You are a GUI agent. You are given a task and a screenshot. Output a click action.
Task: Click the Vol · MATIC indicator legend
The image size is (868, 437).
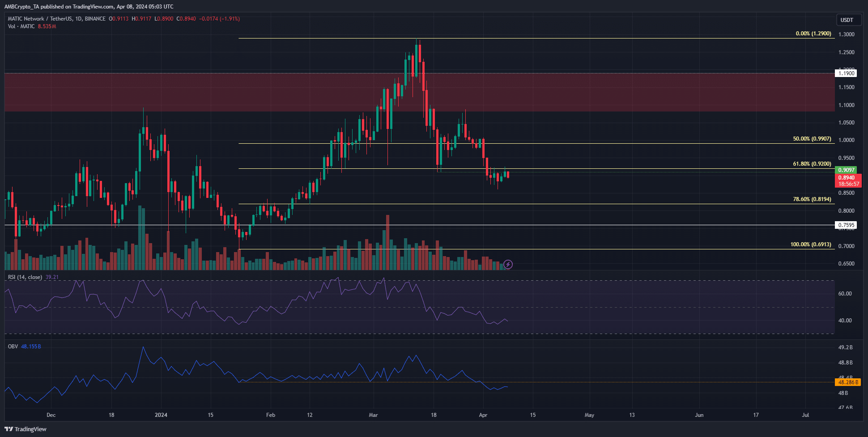pos(21,26)
